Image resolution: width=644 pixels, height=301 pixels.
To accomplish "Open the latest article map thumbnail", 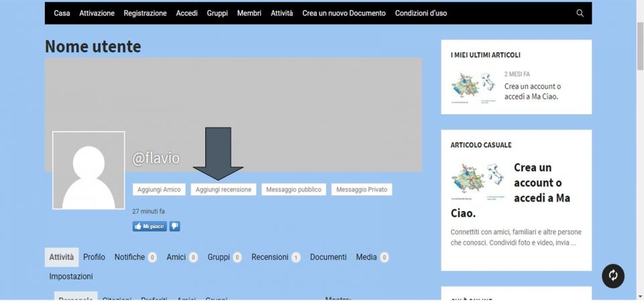I will click(x=474, y=87).
